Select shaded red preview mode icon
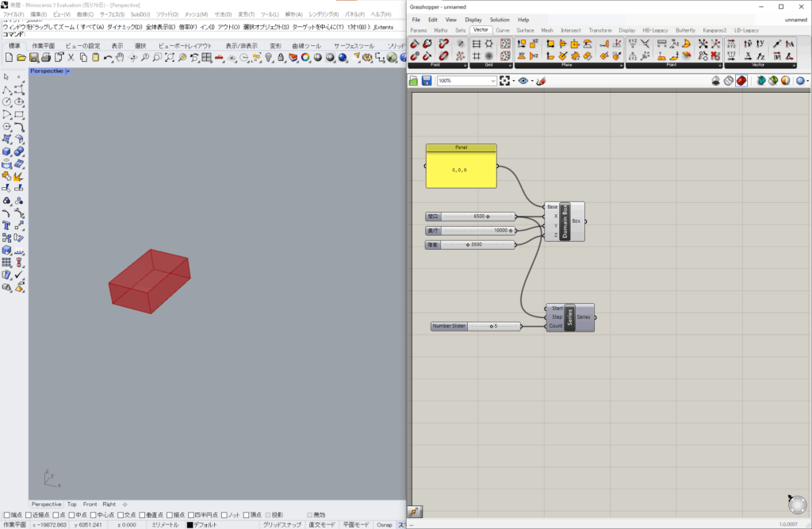 click(741, 81)
